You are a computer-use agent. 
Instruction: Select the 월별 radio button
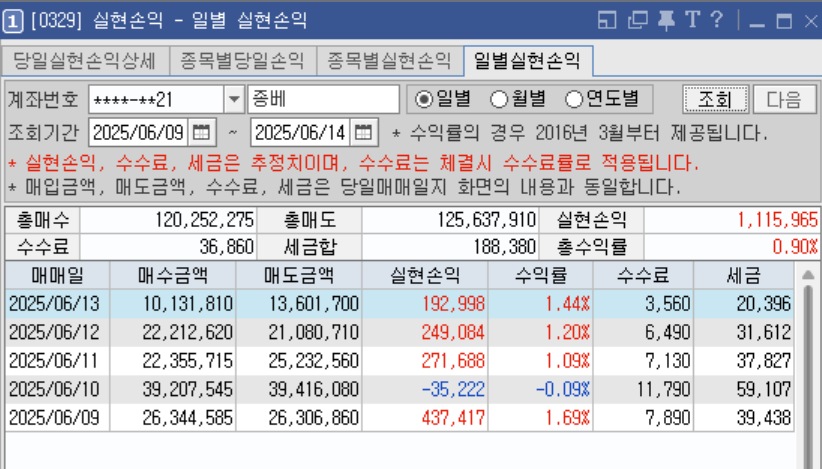499,99
